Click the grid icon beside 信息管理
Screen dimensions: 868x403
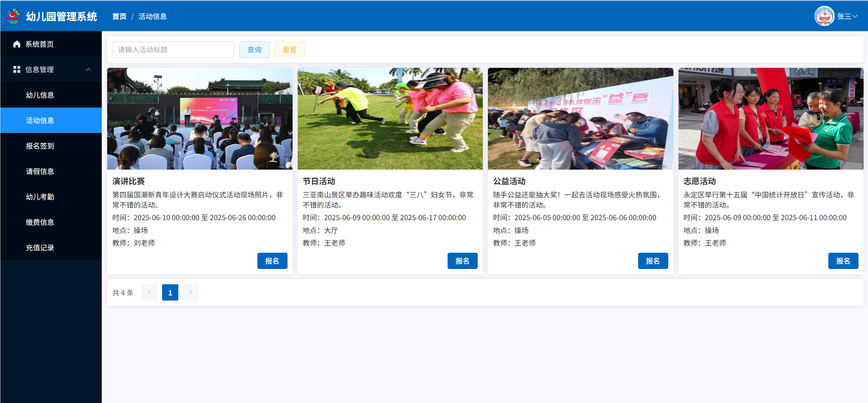(x=17, y=70)
